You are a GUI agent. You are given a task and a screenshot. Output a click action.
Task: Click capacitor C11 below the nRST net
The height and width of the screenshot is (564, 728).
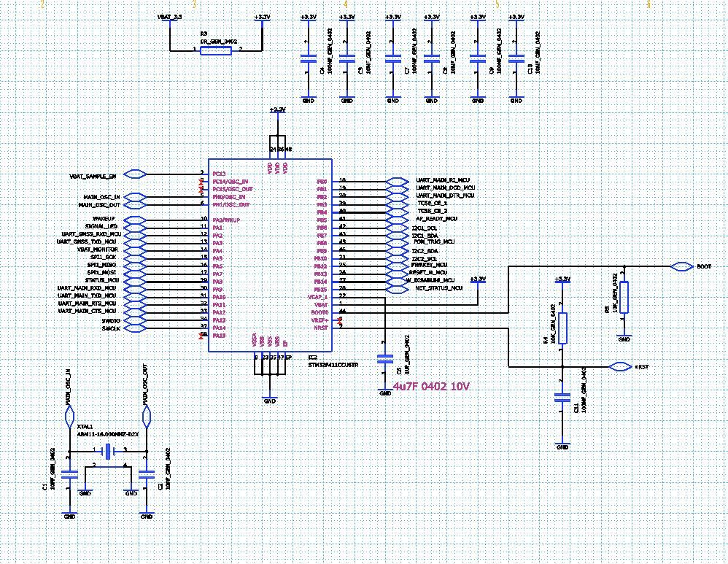click(x=562, y=397)
